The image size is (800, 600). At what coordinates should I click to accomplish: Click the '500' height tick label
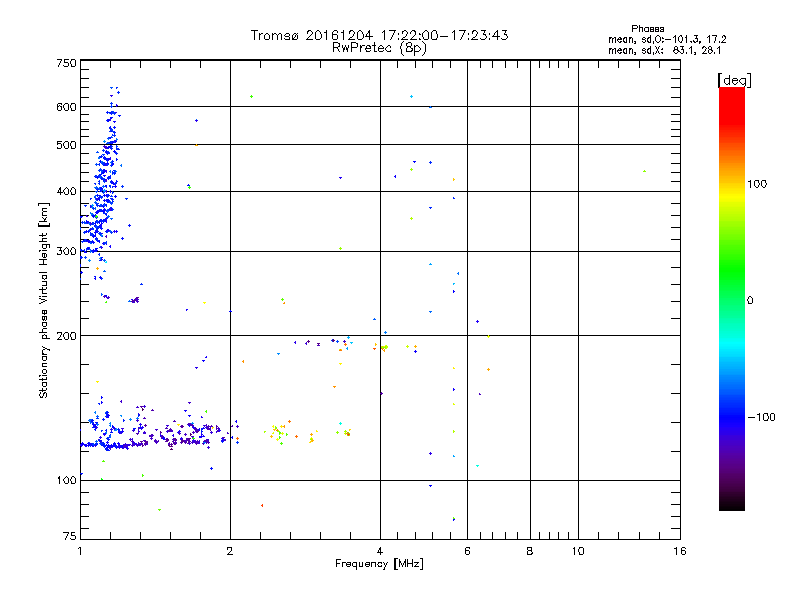click(x=66, y=145)
